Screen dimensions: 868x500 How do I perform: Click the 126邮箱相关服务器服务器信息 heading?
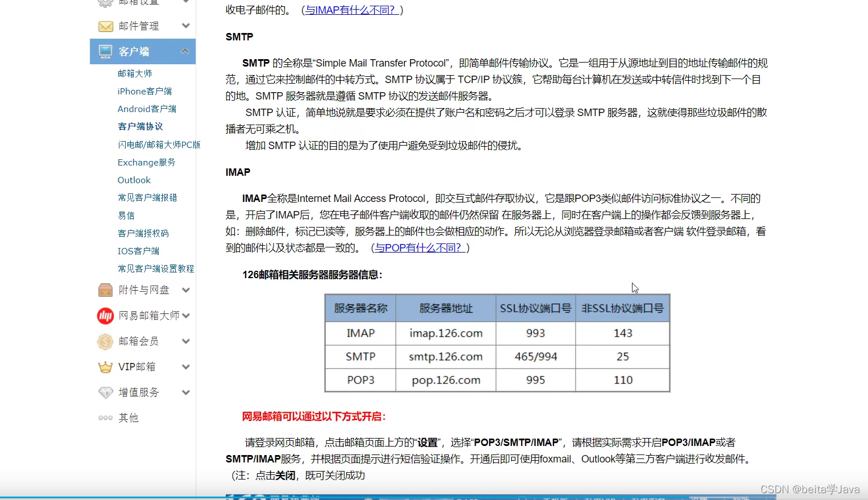312,275
